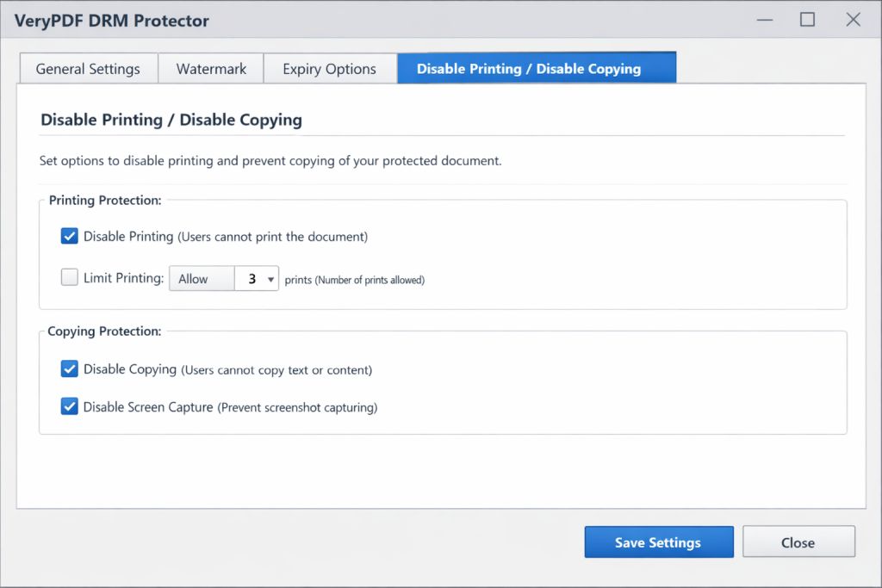Select the Disable Printing / Disable Copying tab
882x588 pixels.
536,66
